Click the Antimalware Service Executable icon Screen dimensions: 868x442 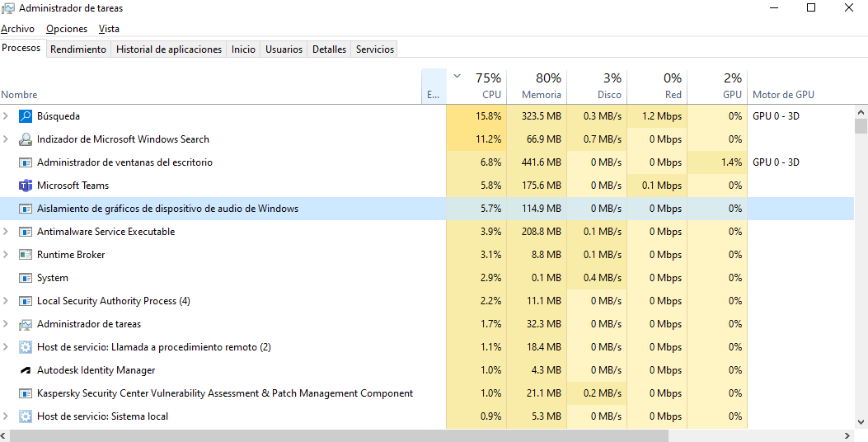[26, 232]
